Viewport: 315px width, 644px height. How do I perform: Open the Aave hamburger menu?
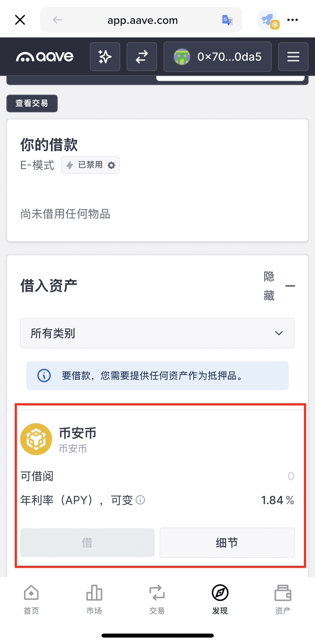293,57
